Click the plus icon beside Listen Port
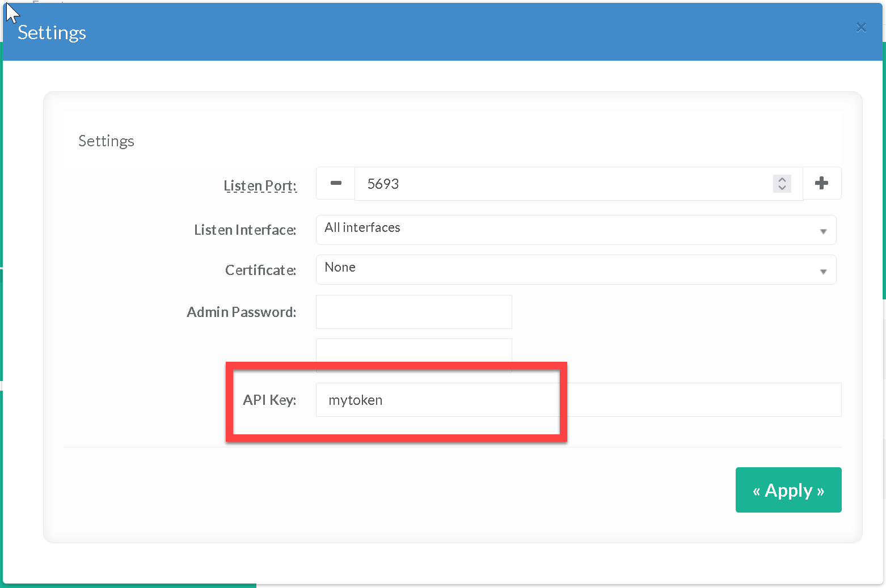 point(821,183)
